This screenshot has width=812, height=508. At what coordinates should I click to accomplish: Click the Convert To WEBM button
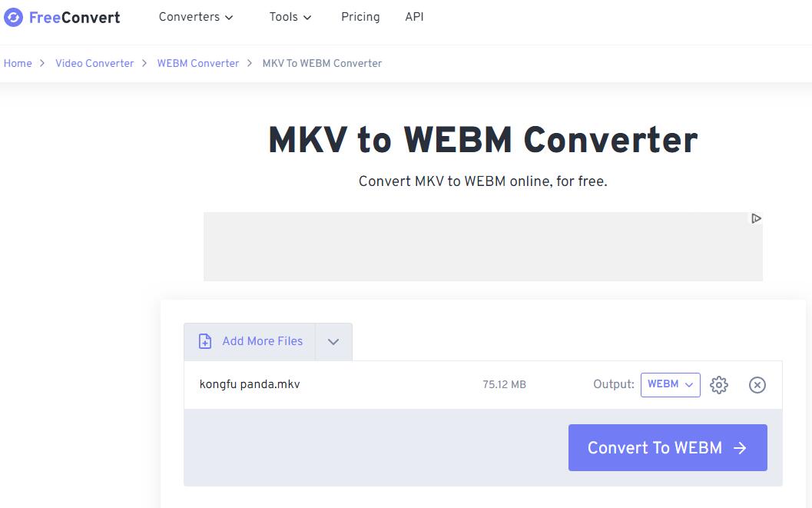tap(655, 448)
